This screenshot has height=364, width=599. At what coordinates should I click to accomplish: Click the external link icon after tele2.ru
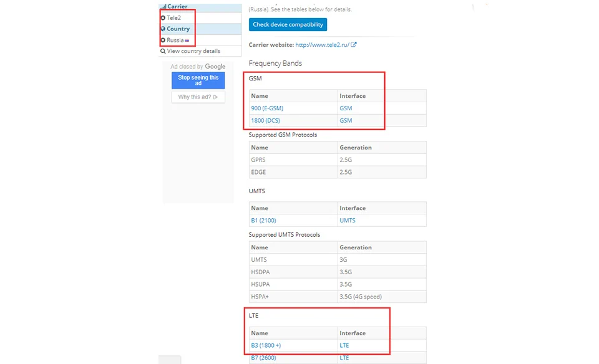coord(354,45)
